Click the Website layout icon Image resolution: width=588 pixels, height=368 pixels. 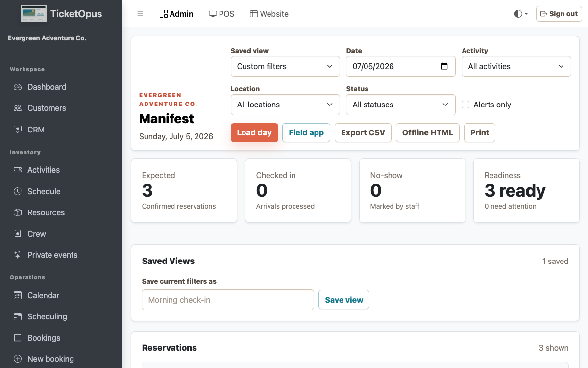click(x=254, y=14)
